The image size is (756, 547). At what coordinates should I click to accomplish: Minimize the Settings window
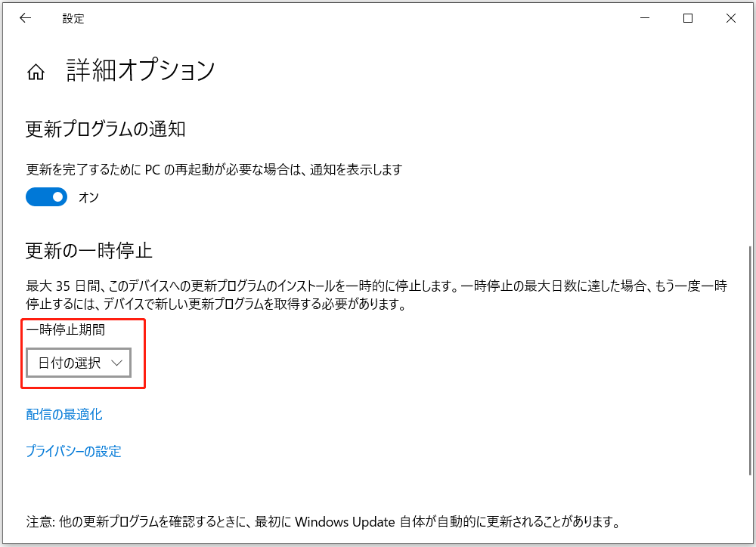643,17
